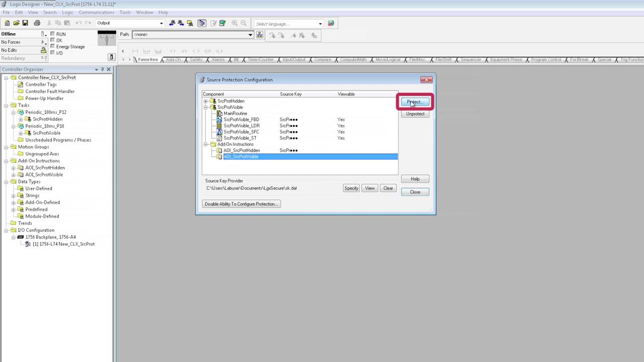The height and width of the screenshot is (362, 644).
Task: Click the Close button in the dialog
Action: (x=415, y=192)
